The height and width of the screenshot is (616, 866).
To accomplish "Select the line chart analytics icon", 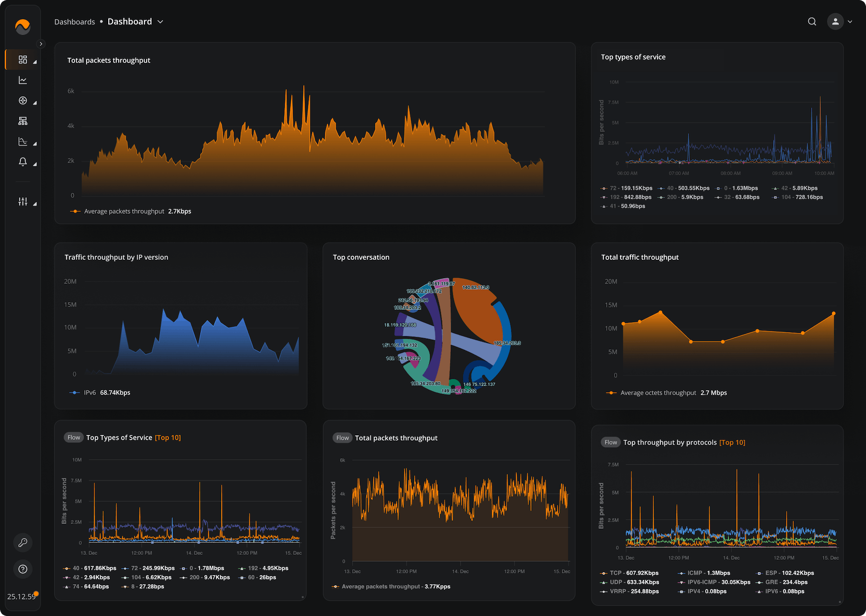I will pos(23,80).
